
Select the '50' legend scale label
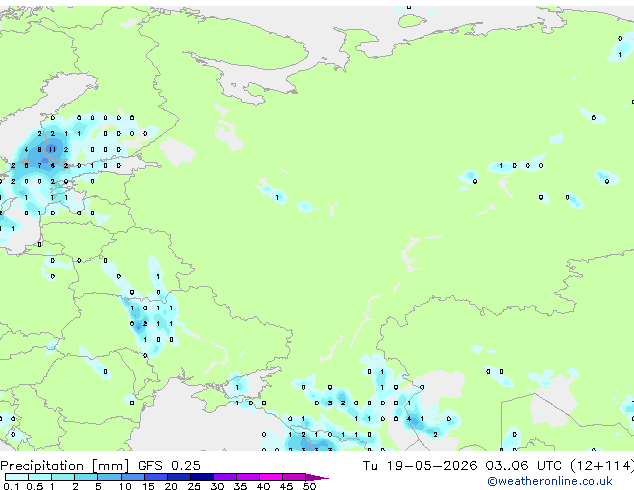coord(309,486)
